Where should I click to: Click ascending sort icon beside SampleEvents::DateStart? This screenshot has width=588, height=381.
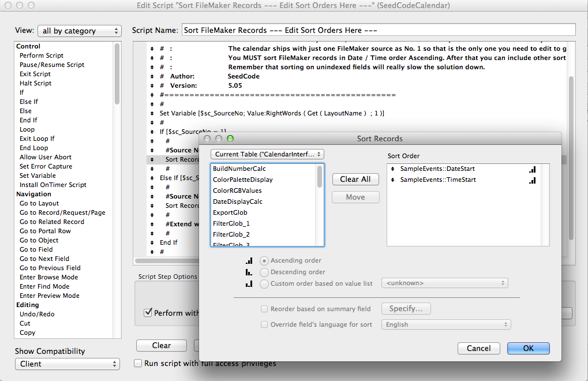[532, 169]
